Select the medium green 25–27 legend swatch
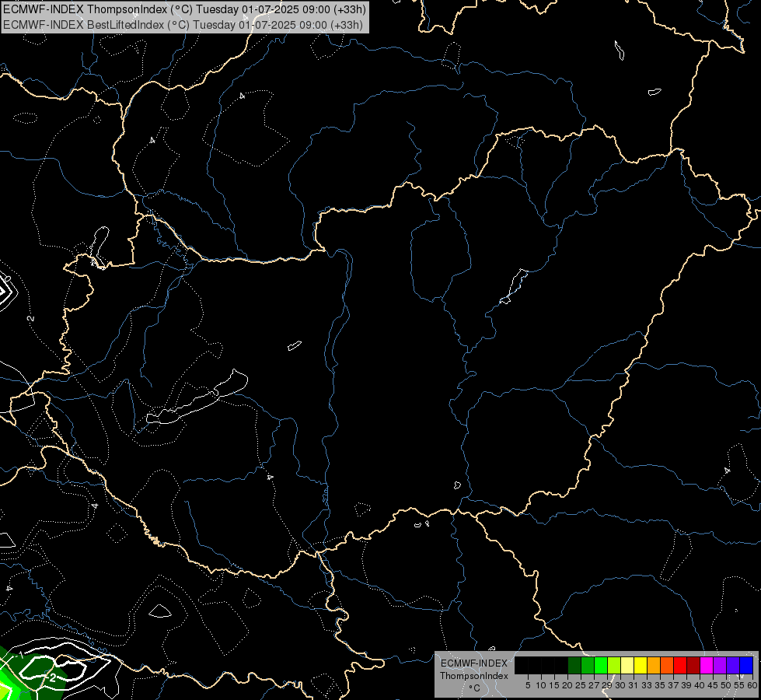 pos(588,665)
